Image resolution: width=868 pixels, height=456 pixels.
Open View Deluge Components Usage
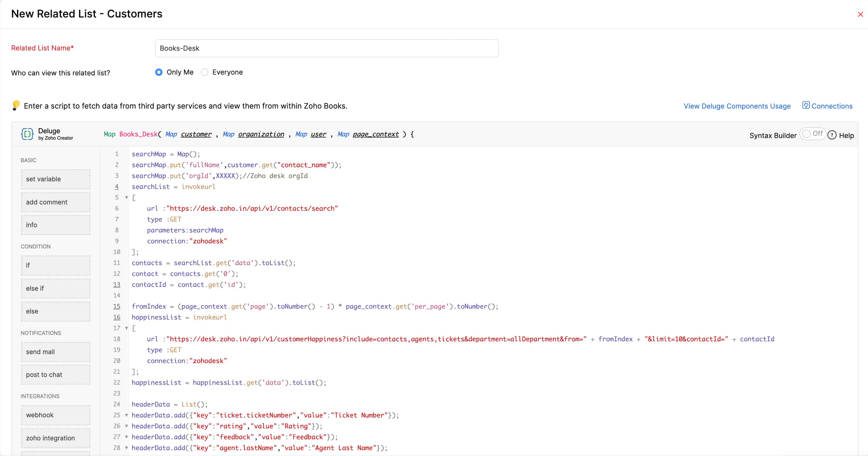pos(737,106)
